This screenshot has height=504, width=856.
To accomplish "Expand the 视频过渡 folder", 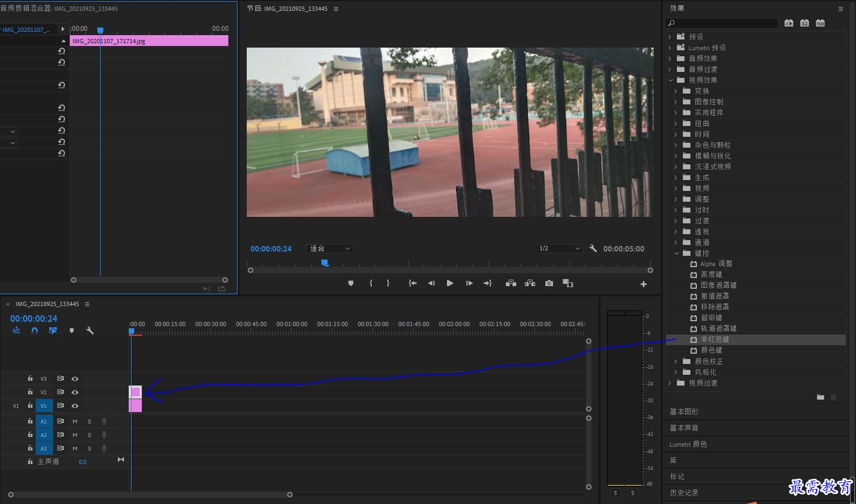I will click(670, 383).
